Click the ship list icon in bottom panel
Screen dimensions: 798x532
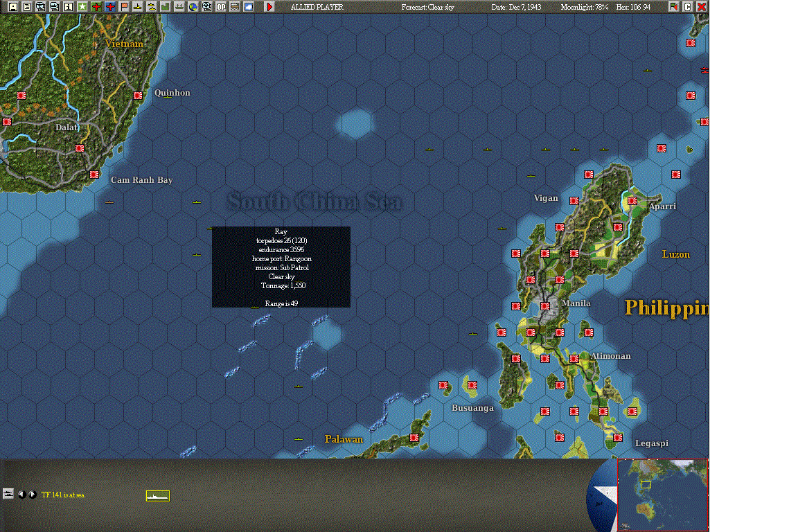point(8,494)
